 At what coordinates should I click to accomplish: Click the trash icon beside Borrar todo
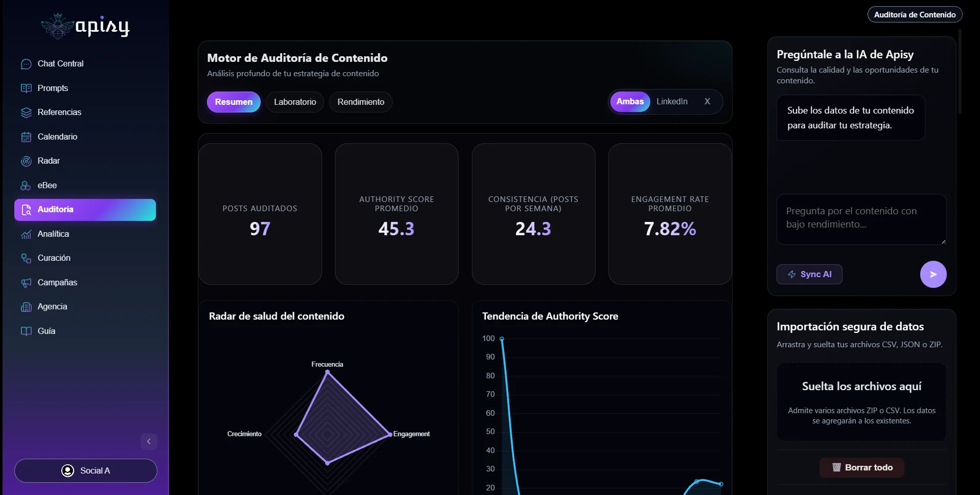tap(836, 467)
